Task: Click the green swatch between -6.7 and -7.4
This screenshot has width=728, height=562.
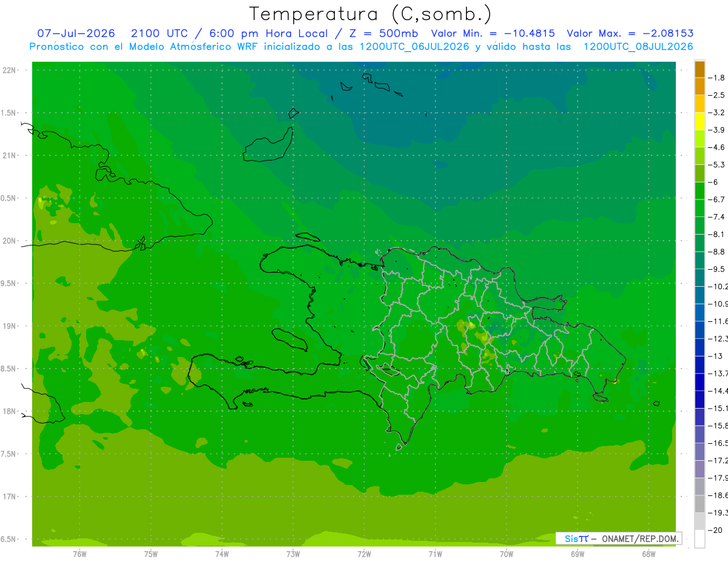Action: [x=699, y=208]
